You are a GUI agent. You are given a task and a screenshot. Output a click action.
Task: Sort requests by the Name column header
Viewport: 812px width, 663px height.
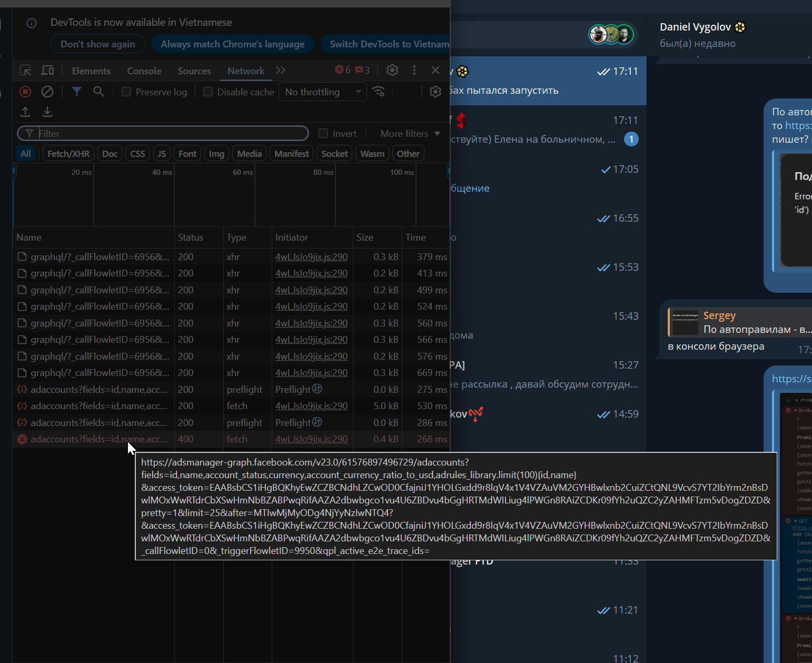(x=94, y=238)
